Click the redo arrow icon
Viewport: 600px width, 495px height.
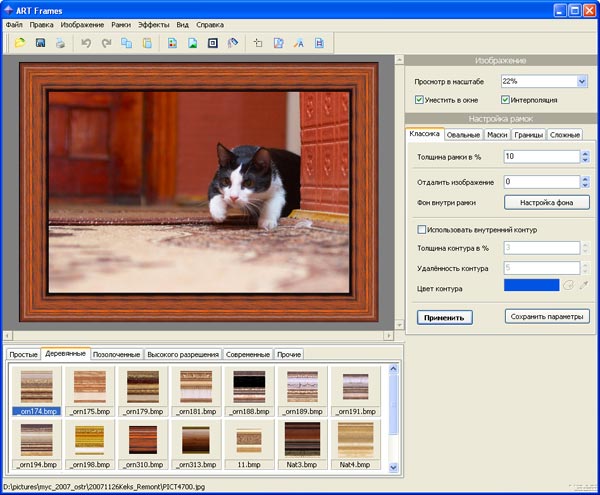point(106,43)
